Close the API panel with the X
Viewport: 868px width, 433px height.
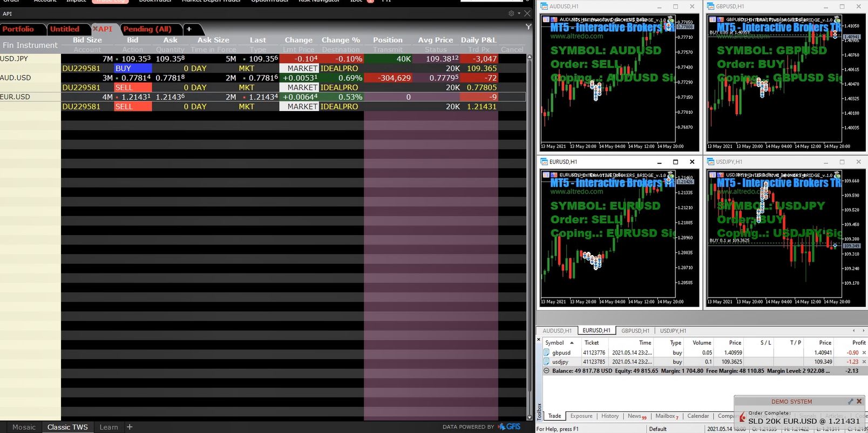(527, 13)
